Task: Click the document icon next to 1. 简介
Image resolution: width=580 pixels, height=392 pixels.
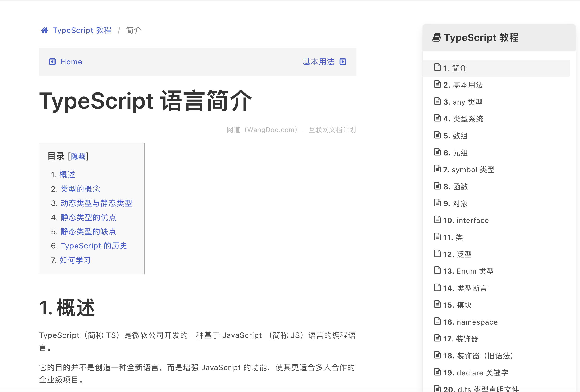Action: click(x=437, y=67)
